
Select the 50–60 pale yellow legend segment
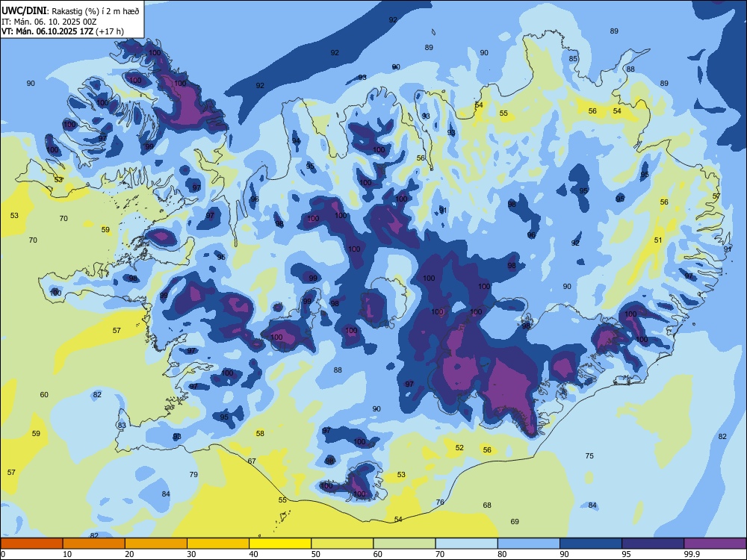point(342,544)
